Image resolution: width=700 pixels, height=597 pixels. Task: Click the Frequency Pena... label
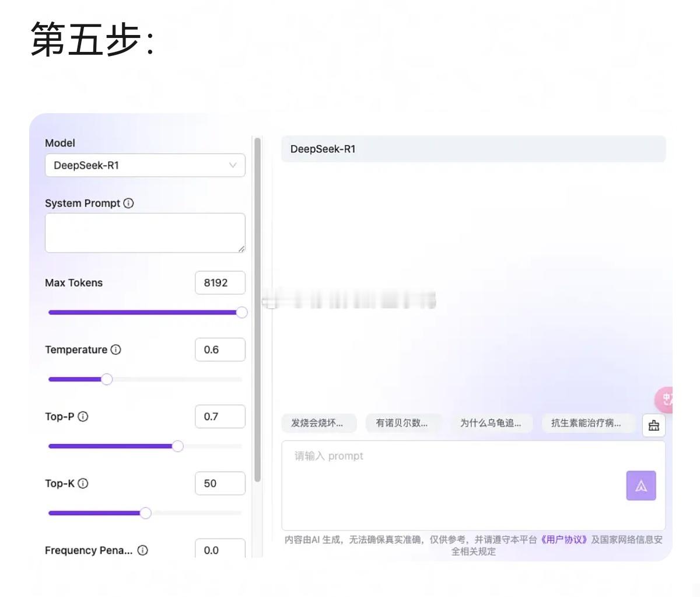tap(89, 550)
